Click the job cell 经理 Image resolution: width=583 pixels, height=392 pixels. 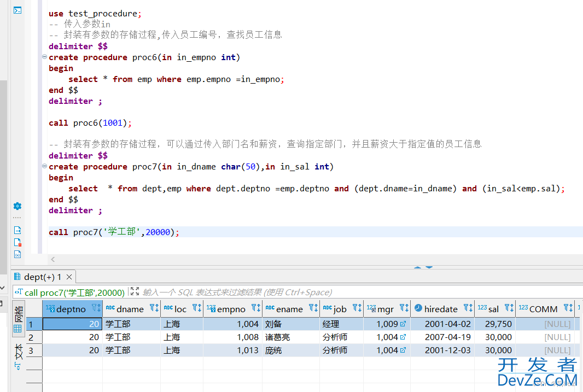[x=341, y=324]
